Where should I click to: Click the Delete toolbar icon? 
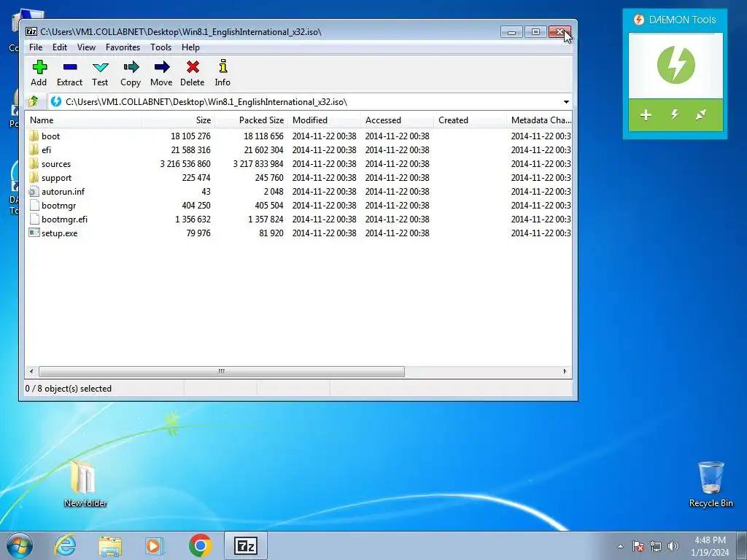193,66
